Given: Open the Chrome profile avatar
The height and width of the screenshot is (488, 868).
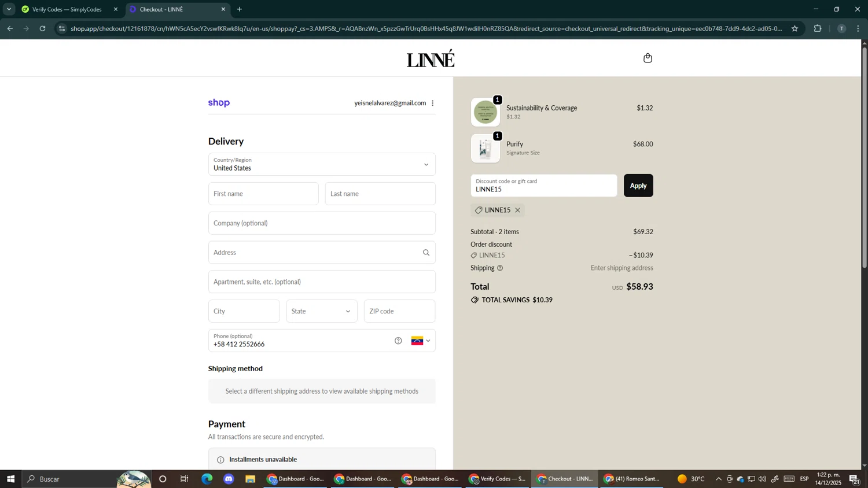Looking at the screenshot, I should [x=841, y=28].
